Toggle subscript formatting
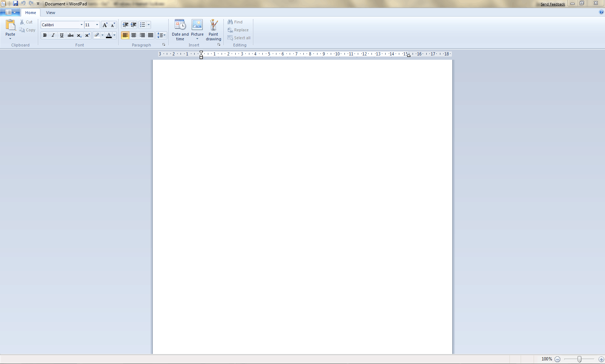The height and width of the screenshot is (364, 605). [x=79, y=35]
